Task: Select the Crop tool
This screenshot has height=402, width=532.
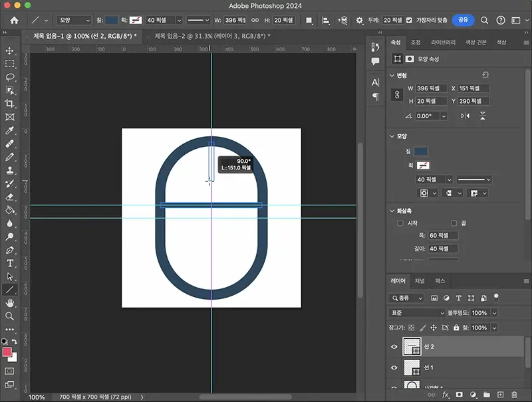Action: pyautogui.click(x=9, y=104)
